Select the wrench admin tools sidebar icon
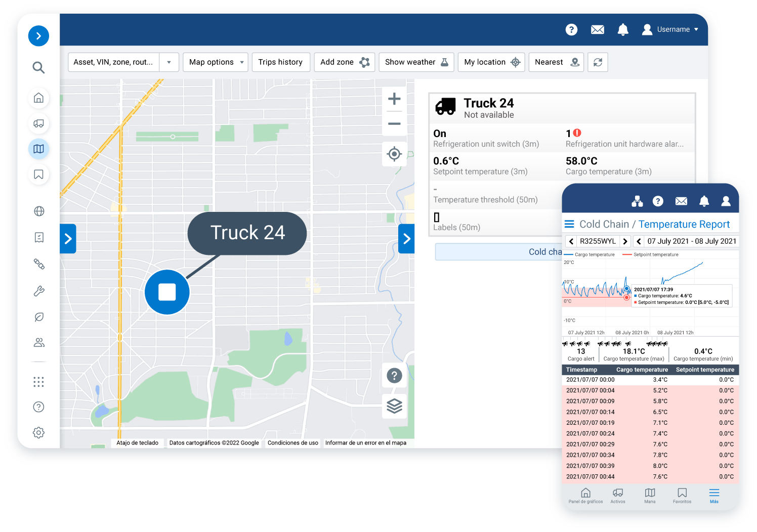This screenshot has height=532, width=757. [x=38, y=291]
